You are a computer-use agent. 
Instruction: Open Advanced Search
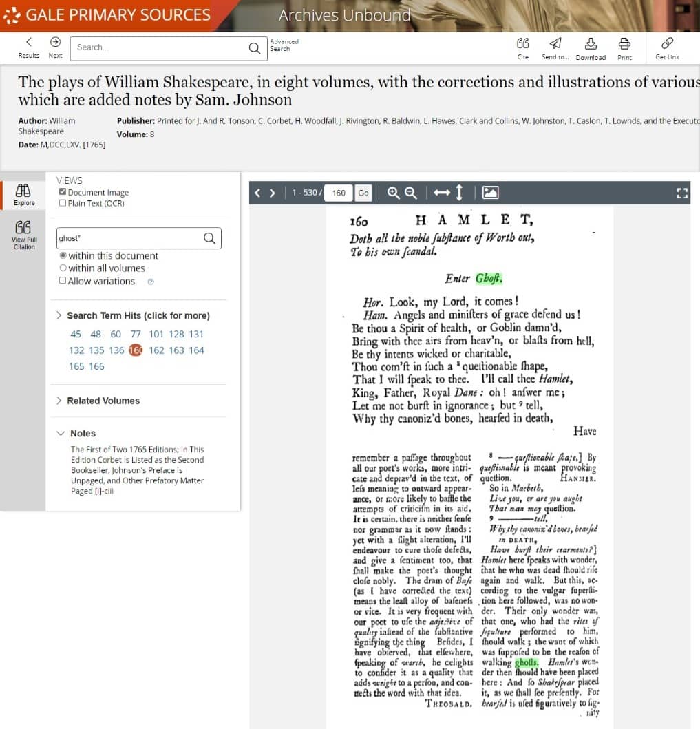284,45
